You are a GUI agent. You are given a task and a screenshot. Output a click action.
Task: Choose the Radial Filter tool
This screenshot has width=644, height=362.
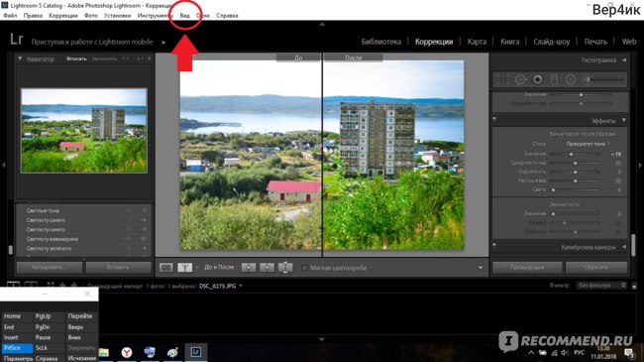571,79
